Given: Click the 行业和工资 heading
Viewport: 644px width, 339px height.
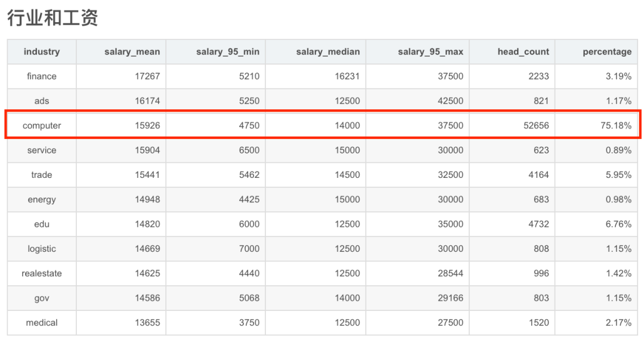Looking at the screenshot, I should (52, 18).
